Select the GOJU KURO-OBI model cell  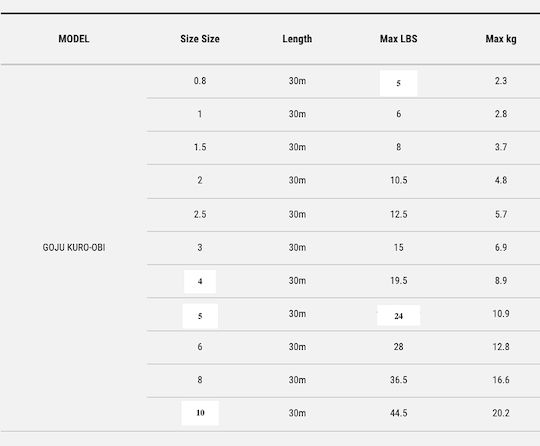pyautogui.click(x=74, y=247)
